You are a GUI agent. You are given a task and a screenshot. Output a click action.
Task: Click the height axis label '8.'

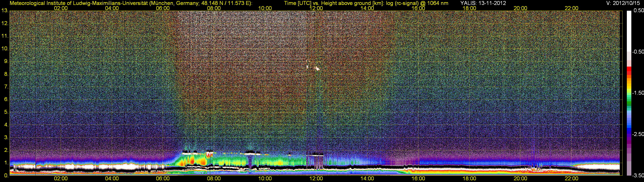coord(6,74)
